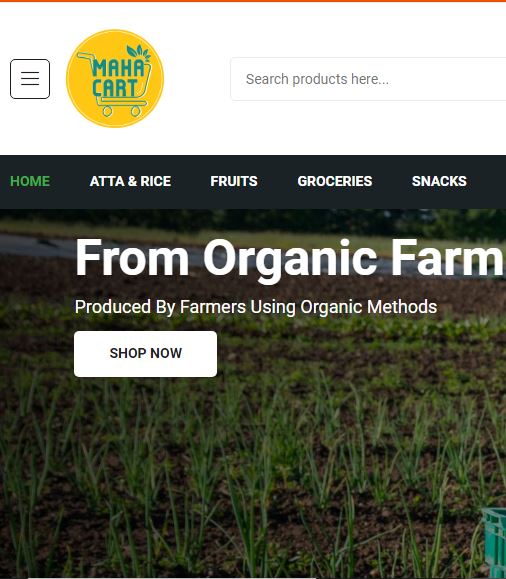The image size is (506, 579).
Task: Click the horizontal scrollbar at page bottom
Action: coord(172,578)
